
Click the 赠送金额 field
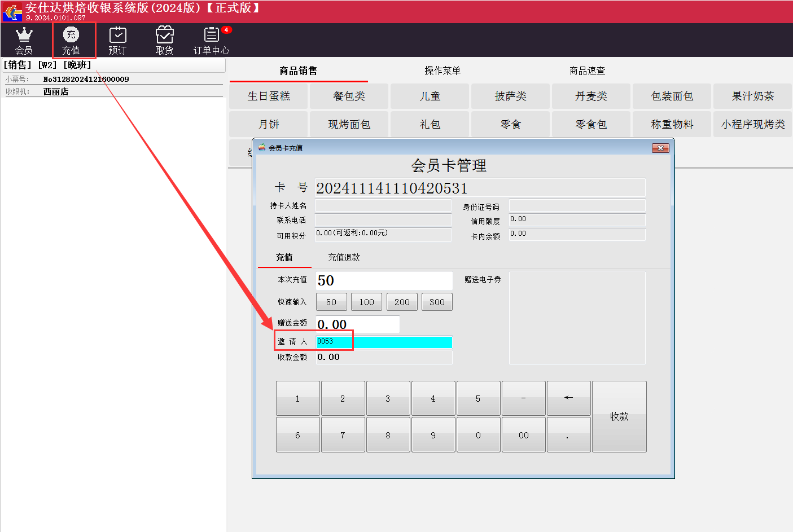[x=357, y=324]
